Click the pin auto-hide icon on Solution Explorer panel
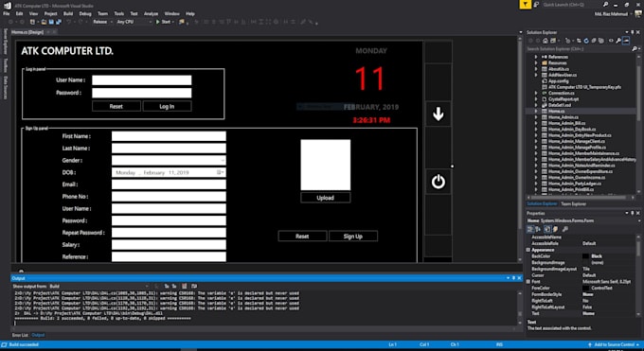The height and width of the screenshot is (351, 644). (x=633, y=32)
